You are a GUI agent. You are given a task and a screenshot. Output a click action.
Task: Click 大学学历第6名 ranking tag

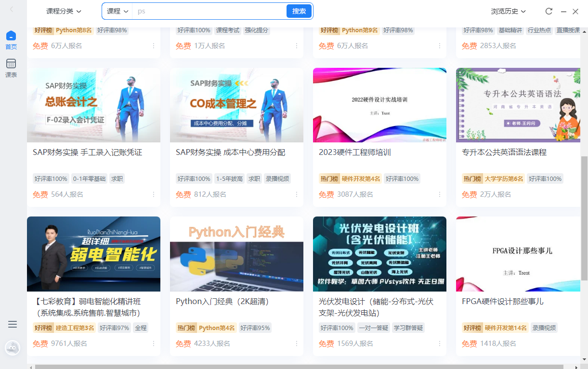click(x=504, y=179)
